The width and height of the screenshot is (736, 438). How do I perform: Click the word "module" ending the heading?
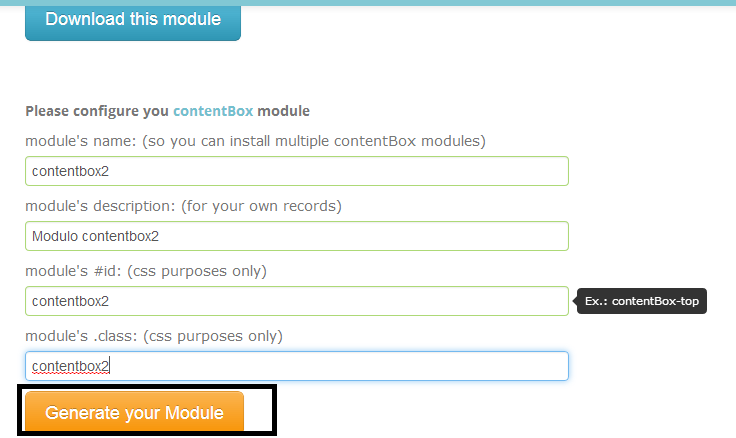284,111
